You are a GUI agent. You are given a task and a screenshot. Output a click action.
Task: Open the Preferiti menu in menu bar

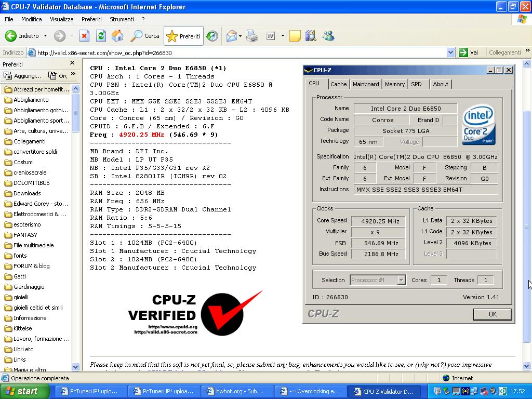[x=91, y=19]
